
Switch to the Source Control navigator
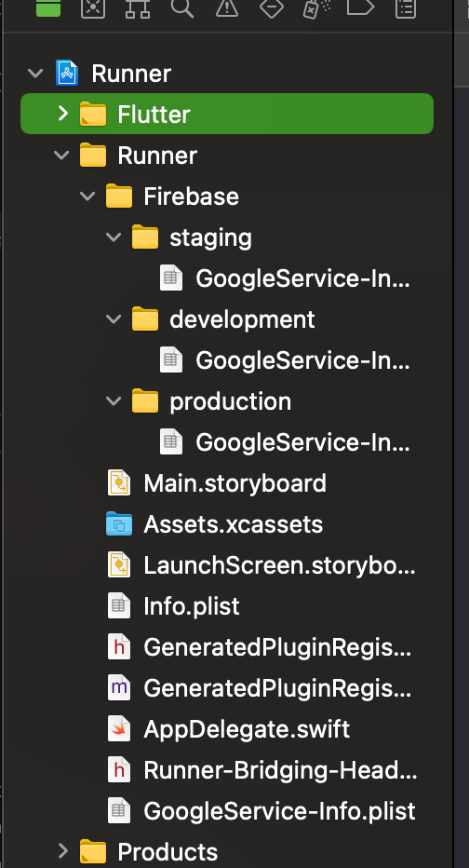click(x=93, y=7)
